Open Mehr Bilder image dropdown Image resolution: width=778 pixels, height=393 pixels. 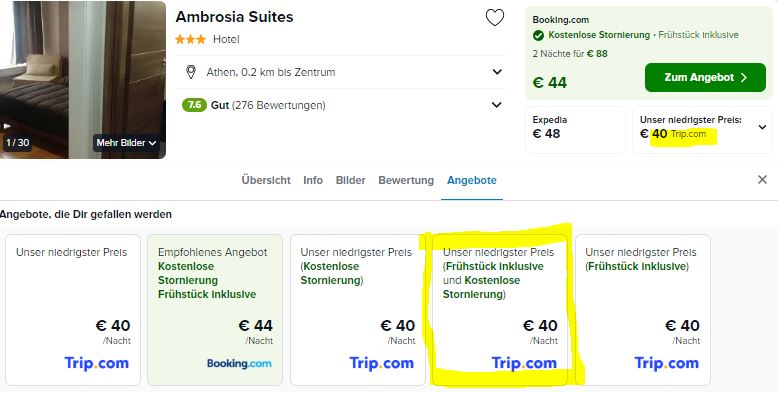tap(127, 143)
